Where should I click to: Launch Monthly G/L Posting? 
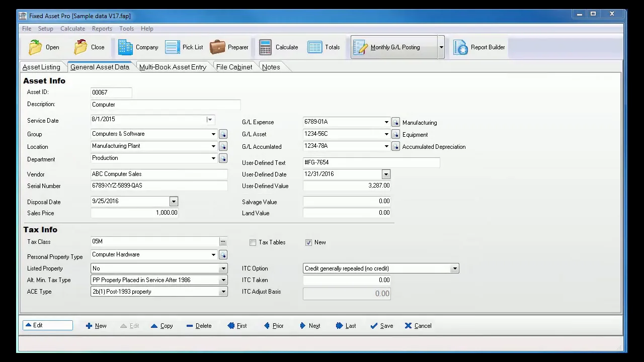tap(394, 47)
